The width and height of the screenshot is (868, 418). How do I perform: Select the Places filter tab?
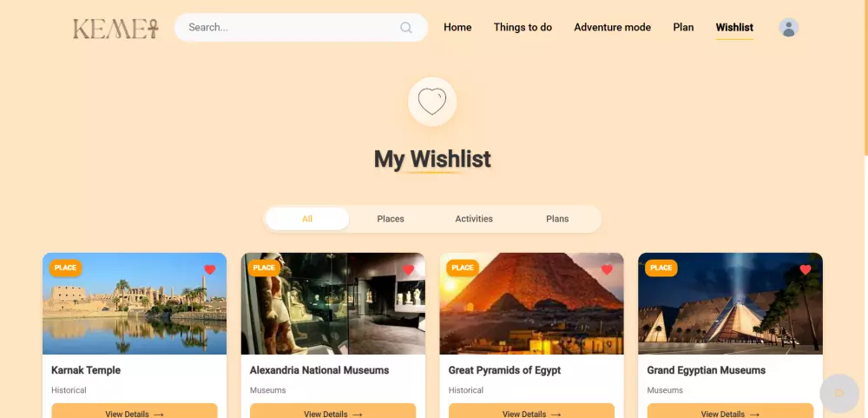391,219
